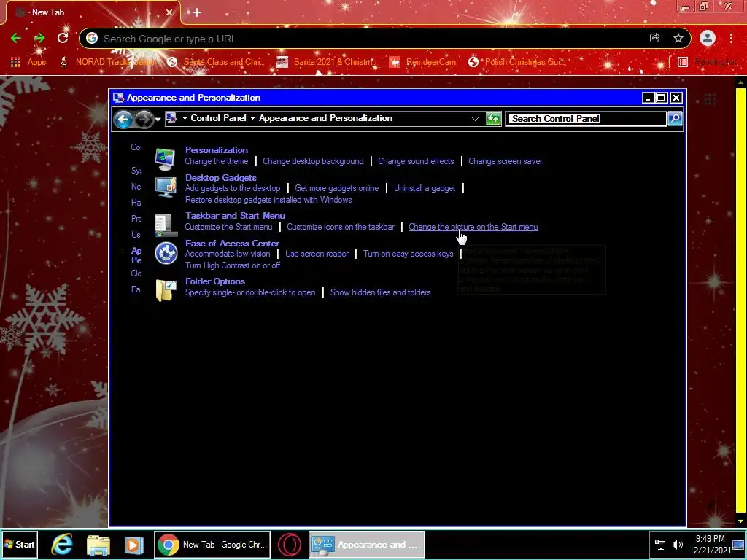Viewport: 747px width, 560px height.
Task: Click Change desktop background link
Action: (313, 161)
